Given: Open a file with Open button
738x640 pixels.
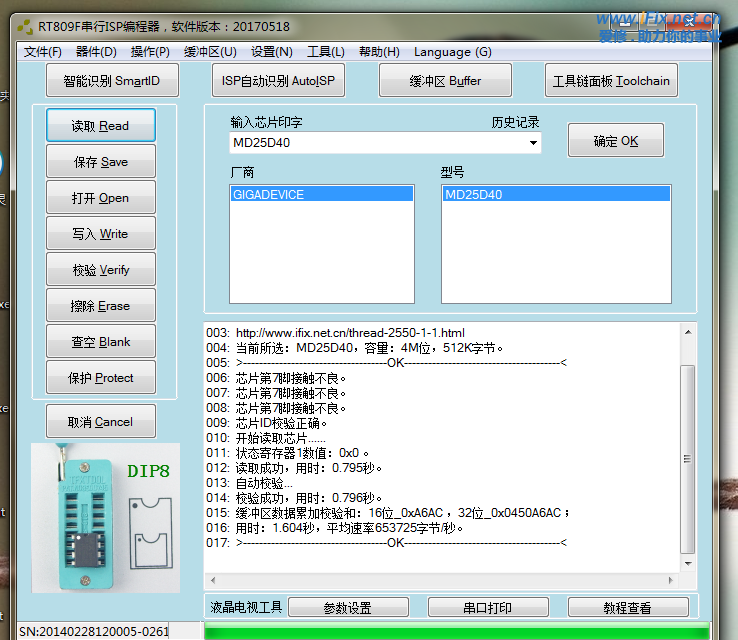Looking at the screenshot, I should 100,198.
